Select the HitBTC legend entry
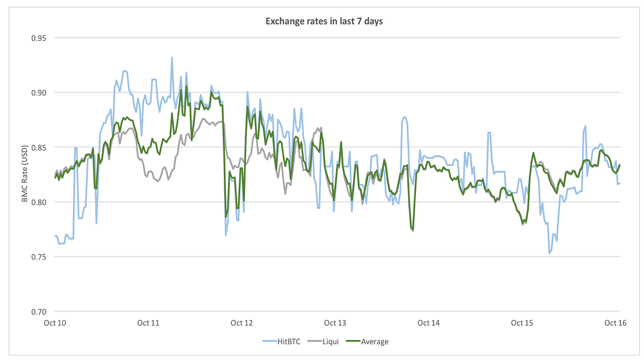The image size is (644, 363). (281, 341)
